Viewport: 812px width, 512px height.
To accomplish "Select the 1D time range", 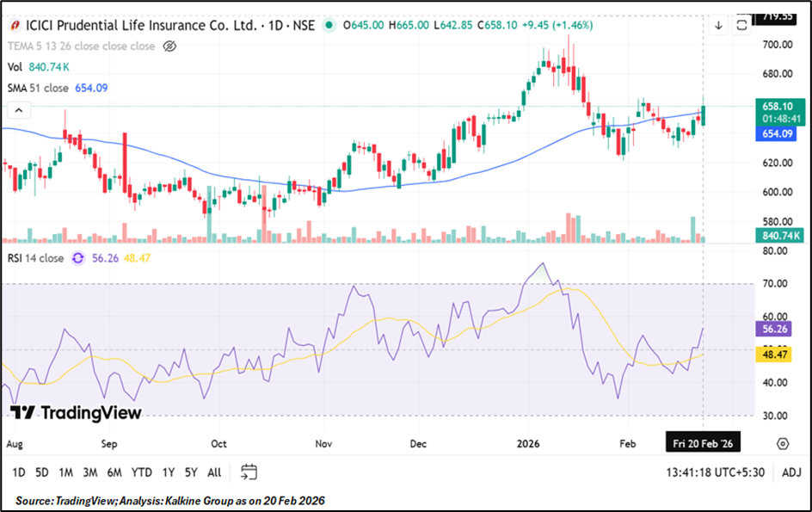I will (x=18, y=472).
